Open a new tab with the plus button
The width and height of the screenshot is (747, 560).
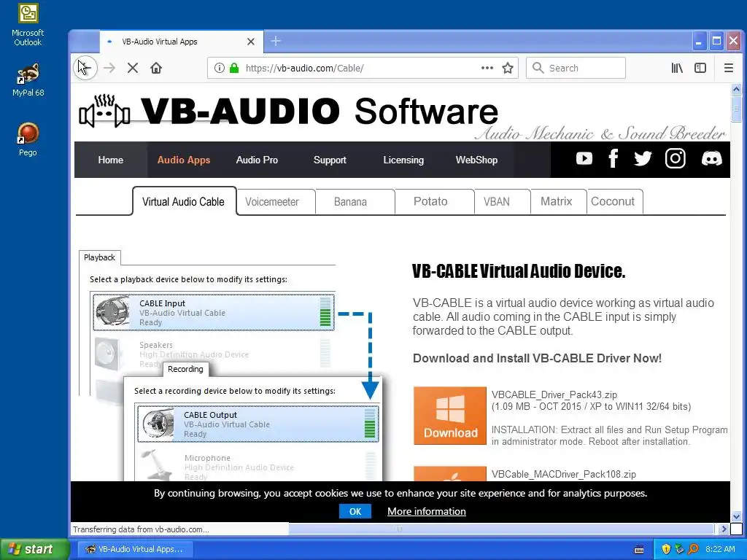point(275,42)
